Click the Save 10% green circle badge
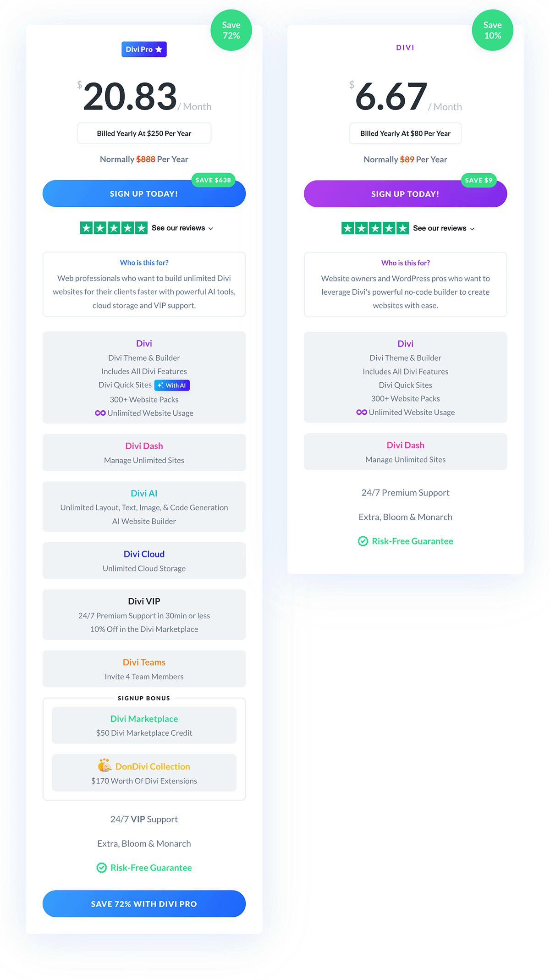The height and width of the screenshot is (980, 550). (x=492, y=30)
